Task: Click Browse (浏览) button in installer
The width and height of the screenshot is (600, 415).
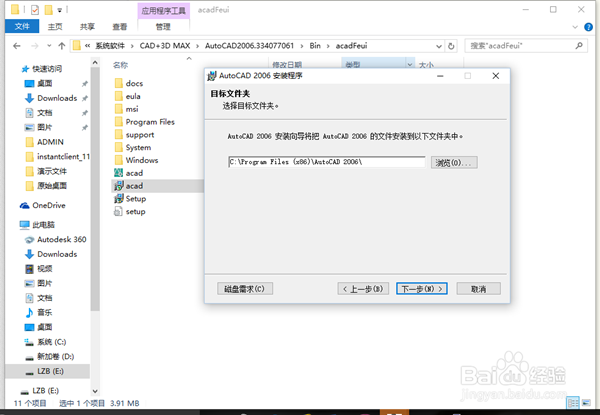Action: [454, 163]
